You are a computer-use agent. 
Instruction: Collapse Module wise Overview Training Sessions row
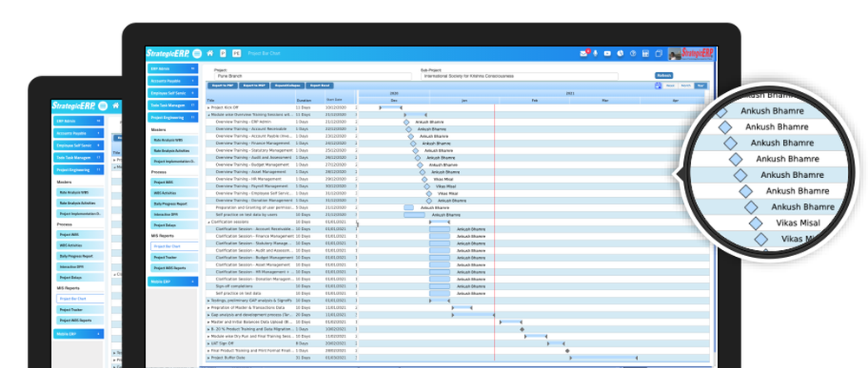click(x=208, y=115)
